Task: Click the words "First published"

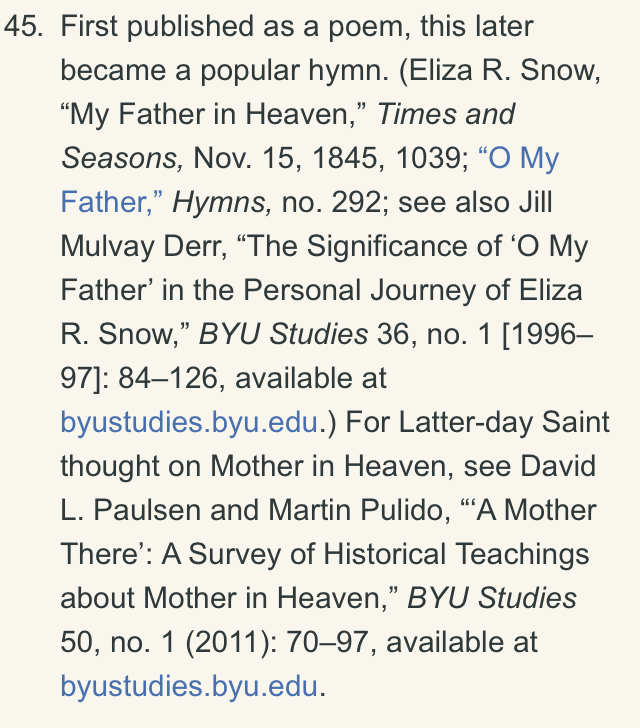Action: pyautogui.click(x=157, y=26)
